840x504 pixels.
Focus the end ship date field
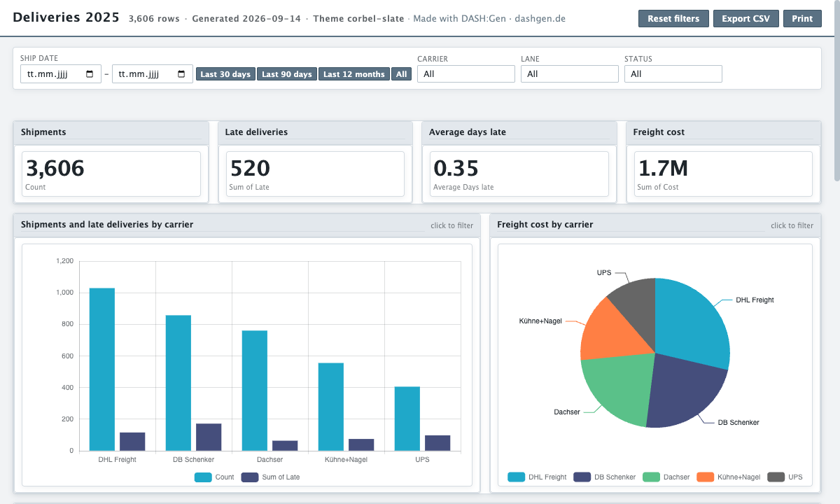tap(153, 74)
